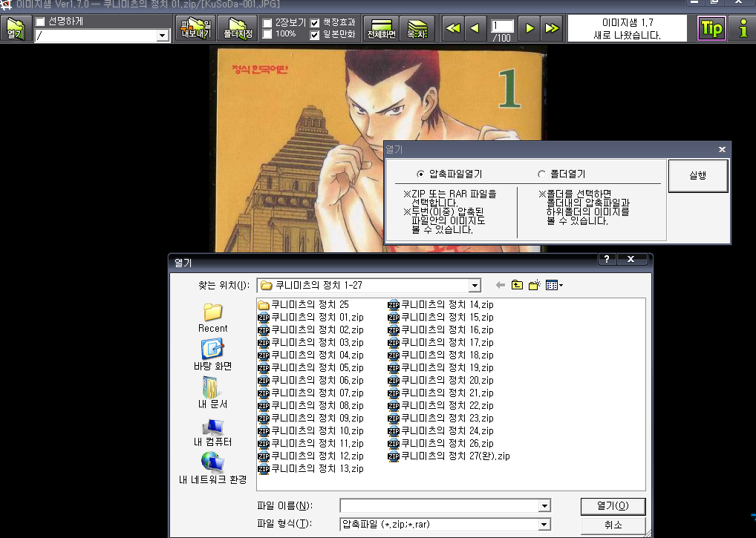Toggle the 100% checkbox
The width and height of the screenshot is (756, 538).
click(267, 33)
